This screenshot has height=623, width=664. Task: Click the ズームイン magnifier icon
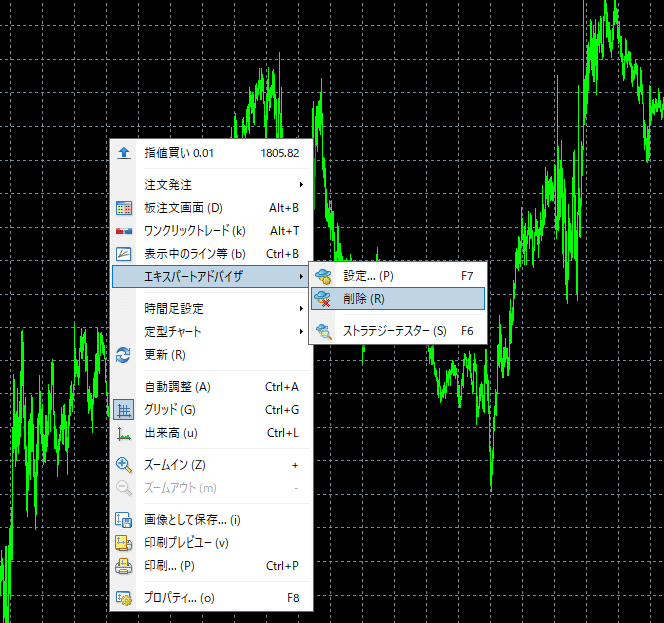[124, 465]
